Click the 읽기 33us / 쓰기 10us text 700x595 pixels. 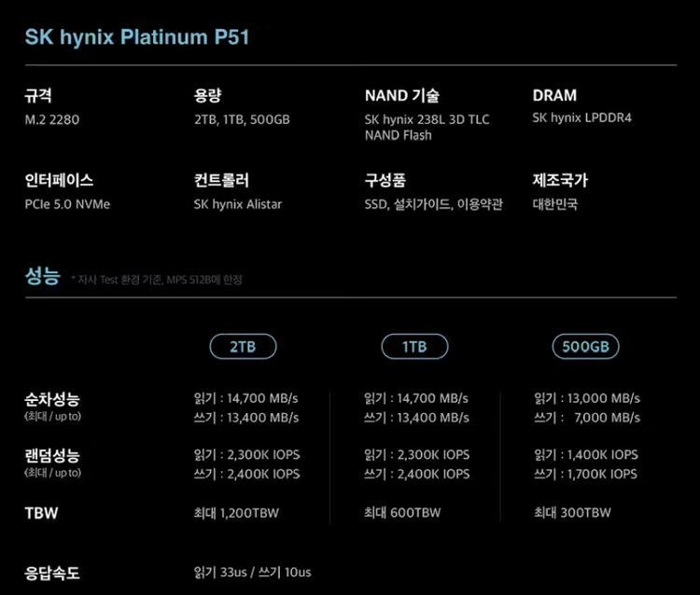click(x=252, y=572)
